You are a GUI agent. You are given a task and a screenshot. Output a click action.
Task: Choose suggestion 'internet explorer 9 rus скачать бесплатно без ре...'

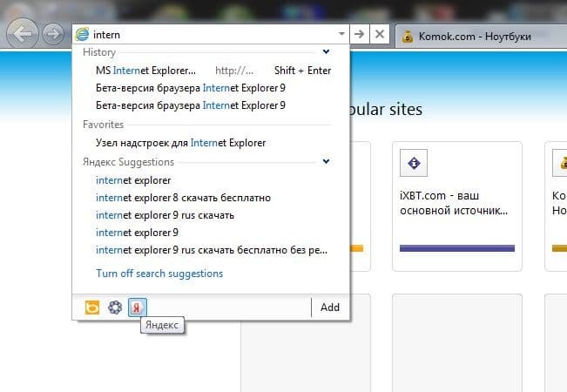click(x=212, y=250)
